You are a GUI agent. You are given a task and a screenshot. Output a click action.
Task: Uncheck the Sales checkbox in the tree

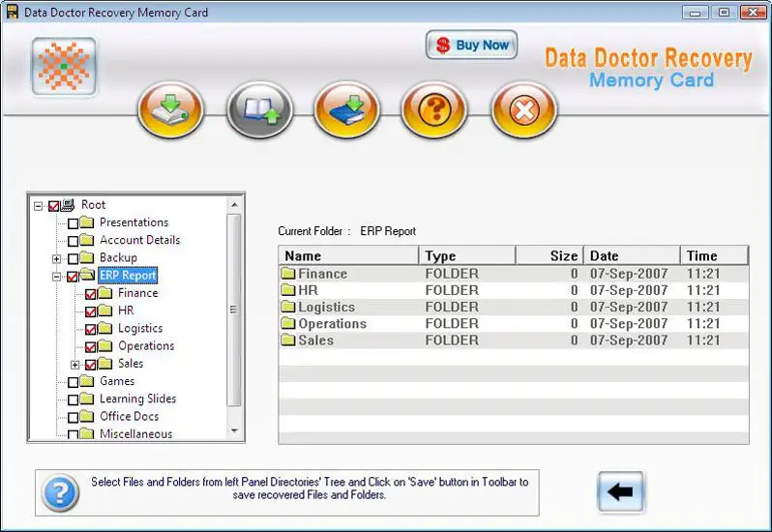[x=91, y=365]
